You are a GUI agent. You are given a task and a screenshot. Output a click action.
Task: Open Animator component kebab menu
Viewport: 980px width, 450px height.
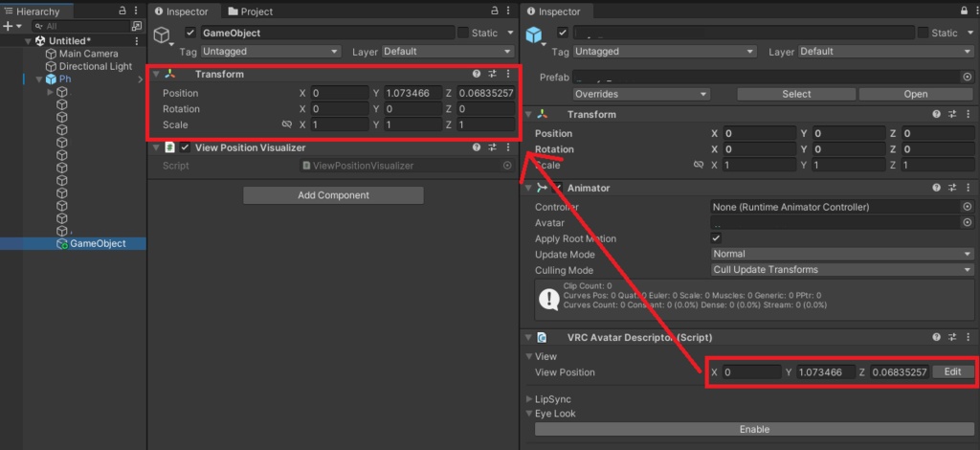click(x=968, y=188)
